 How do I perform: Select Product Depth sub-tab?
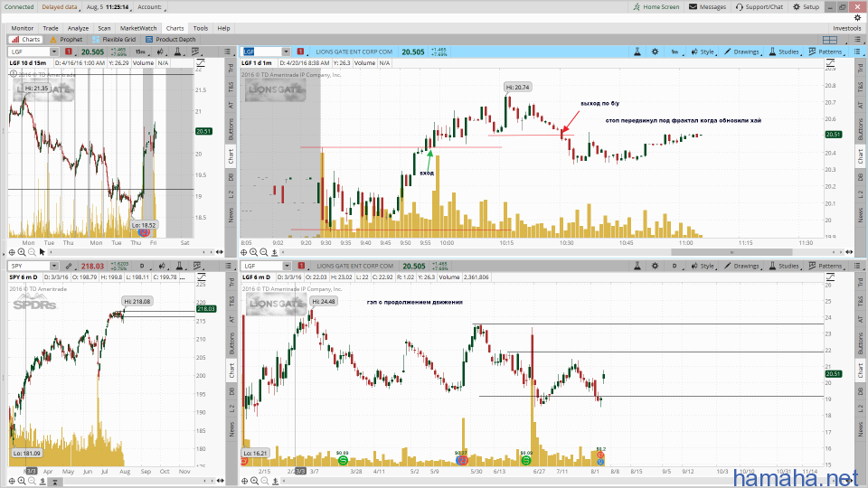(x=171, y=39)
